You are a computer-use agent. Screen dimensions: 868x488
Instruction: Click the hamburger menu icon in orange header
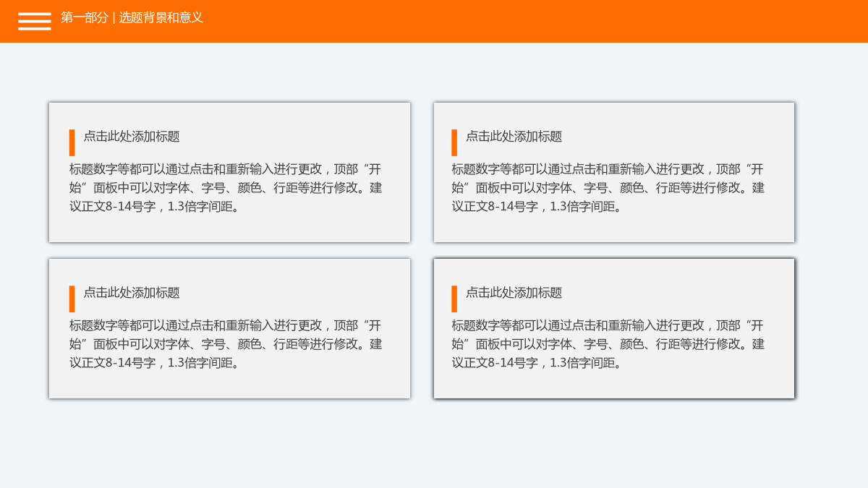(35, 21)
